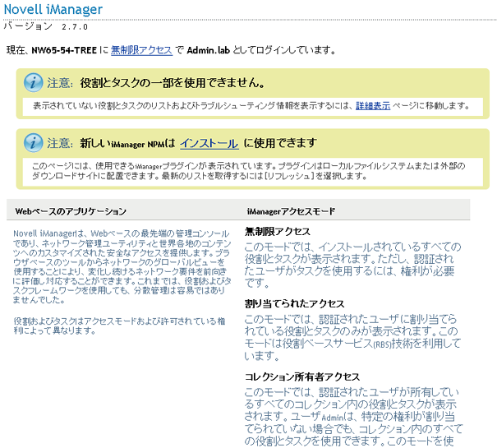Click the 役割とタスクの一部を使用できません notice title
The image size is (497, 448).
173,83
